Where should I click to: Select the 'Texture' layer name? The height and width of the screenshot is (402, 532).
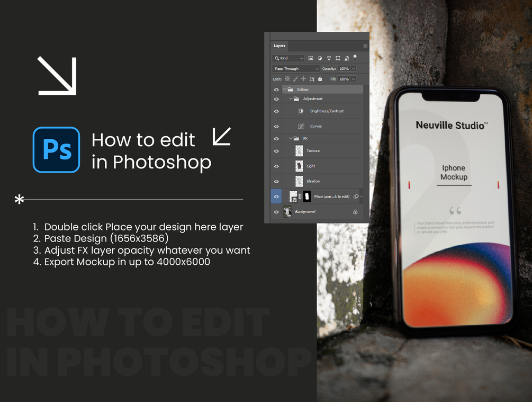tap(313, 151)
